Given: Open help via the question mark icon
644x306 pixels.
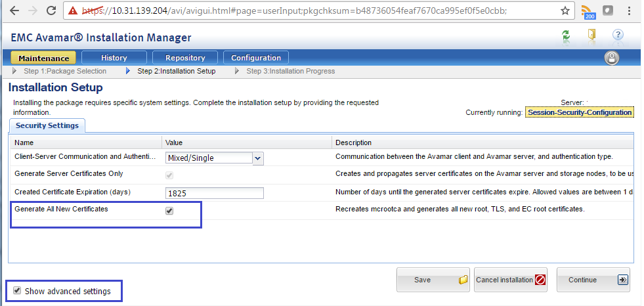Looking at the screenshot, I should (618, 36).
